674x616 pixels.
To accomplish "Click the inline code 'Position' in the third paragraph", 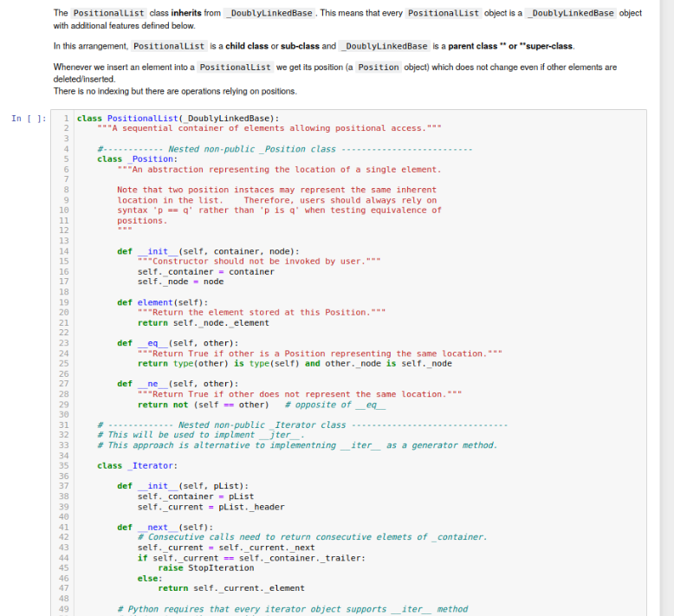I will click(379, 68).
